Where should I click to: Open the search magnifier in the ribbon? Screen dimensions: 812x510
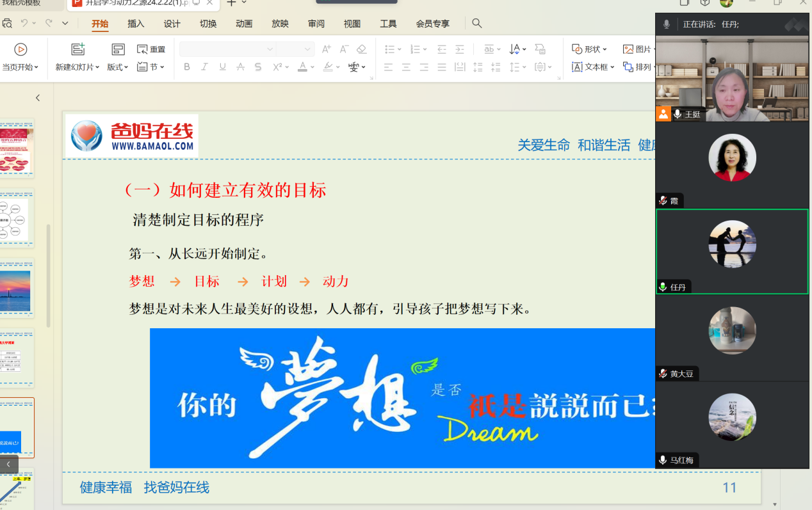coord(476,23)
